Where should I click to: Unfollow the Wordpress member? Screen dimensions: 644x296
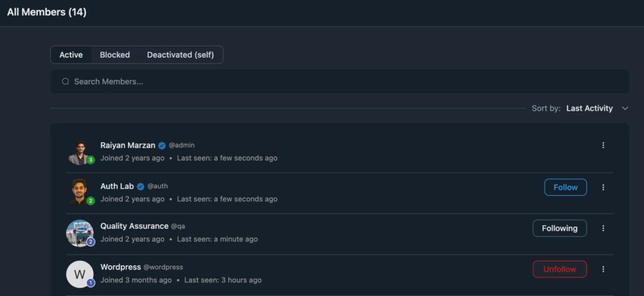[x=559, y=269]
